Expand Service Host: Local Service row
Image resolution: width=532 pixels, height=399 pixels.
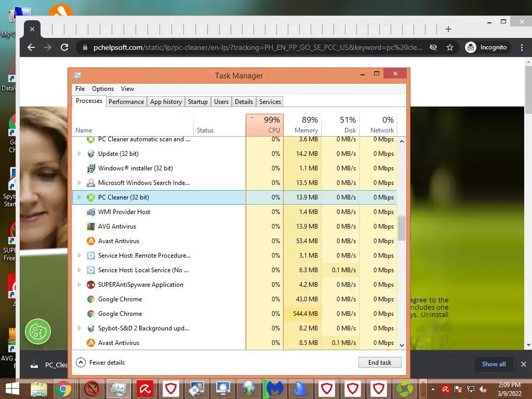pos(79,270)
